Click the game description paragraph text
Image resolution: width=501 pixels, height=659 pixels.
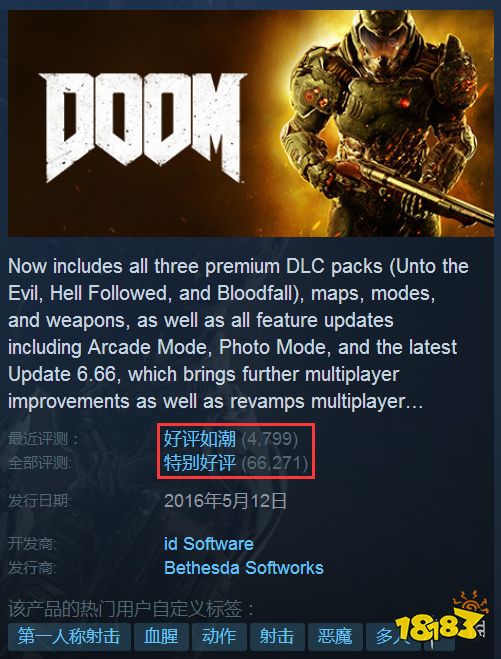[238, 334]
